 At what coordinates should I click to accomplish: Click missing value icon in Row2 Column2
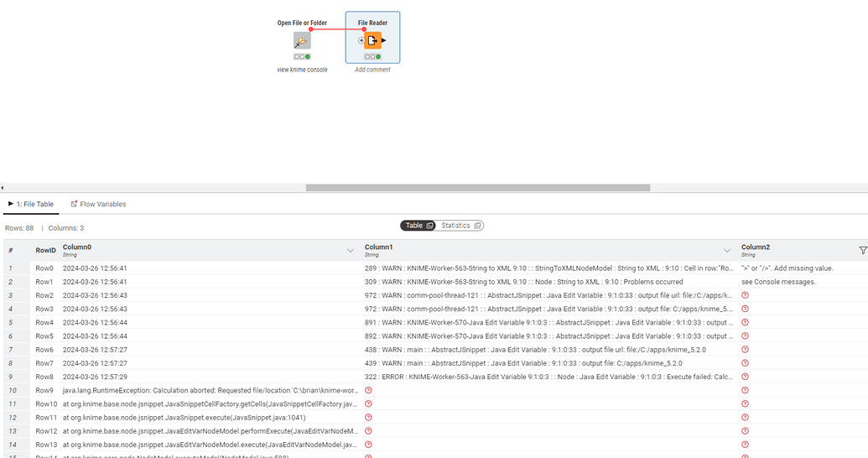745,296
